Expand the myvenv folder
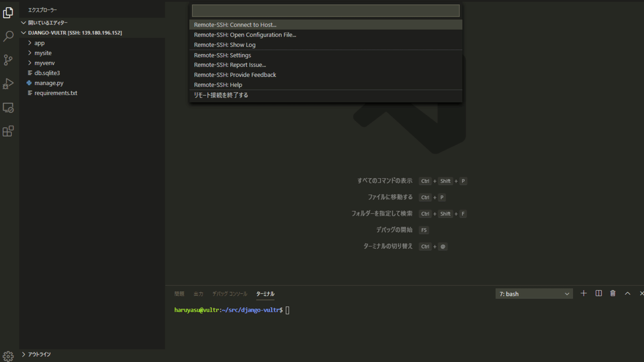This screenshot has width=644, height=362. click(92, 63)
